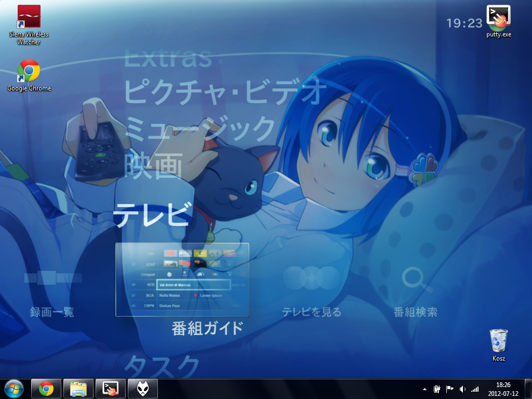Click the power plug battery tray icon
532x399 pixels.
pyautogui.click(x=437, y=389)
